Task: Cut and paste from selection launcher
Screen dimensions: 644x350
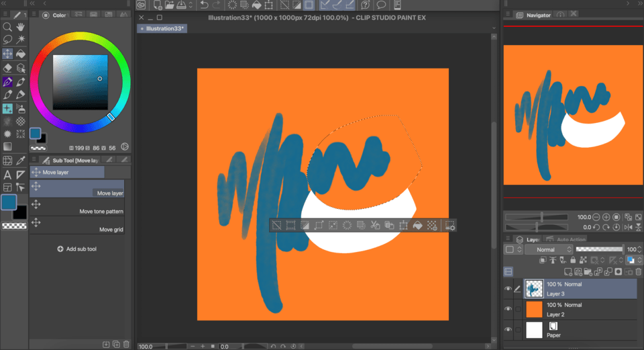Action: tap(375, 225)
